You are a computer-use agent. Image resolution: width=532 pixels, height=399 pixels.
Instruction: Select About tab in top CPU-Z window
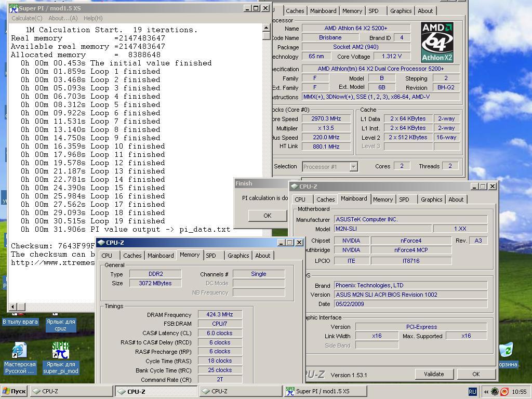[425, 11]
